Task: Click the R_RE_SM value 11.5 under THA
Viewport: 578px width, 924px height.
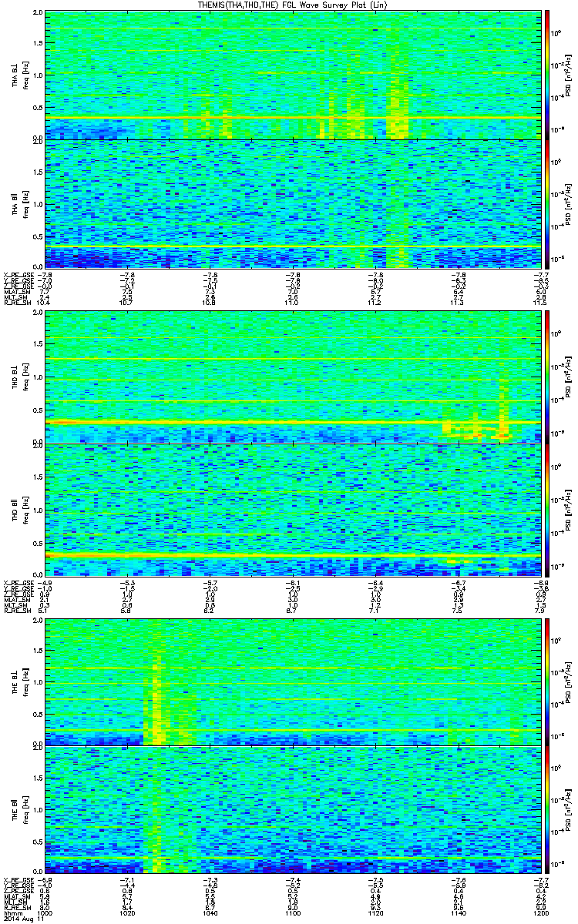Action: point(539,303)
